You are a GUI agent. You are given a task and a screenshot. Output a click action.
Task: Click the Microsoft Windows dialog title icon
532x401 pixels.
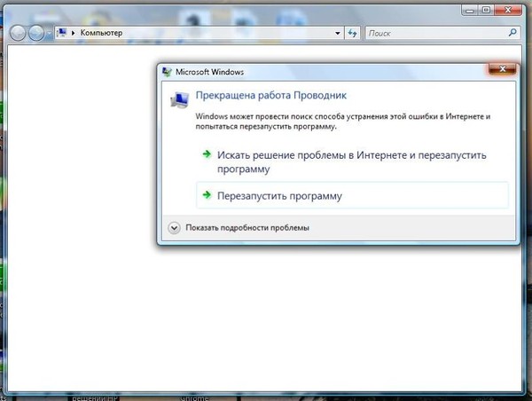point(167,72)
